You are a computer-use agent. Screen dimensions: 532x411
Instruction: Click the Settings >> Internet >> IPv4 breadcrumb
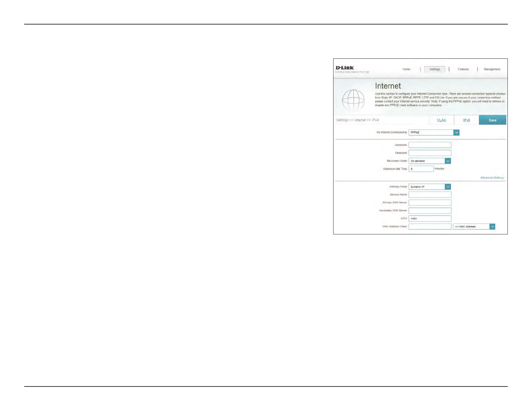(x=357, y=120)
